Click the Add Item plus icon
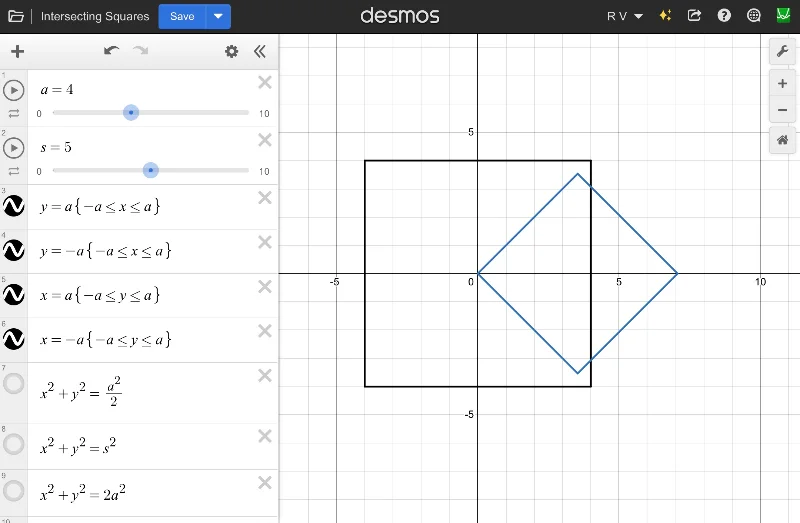 click(x=17, y=52)
